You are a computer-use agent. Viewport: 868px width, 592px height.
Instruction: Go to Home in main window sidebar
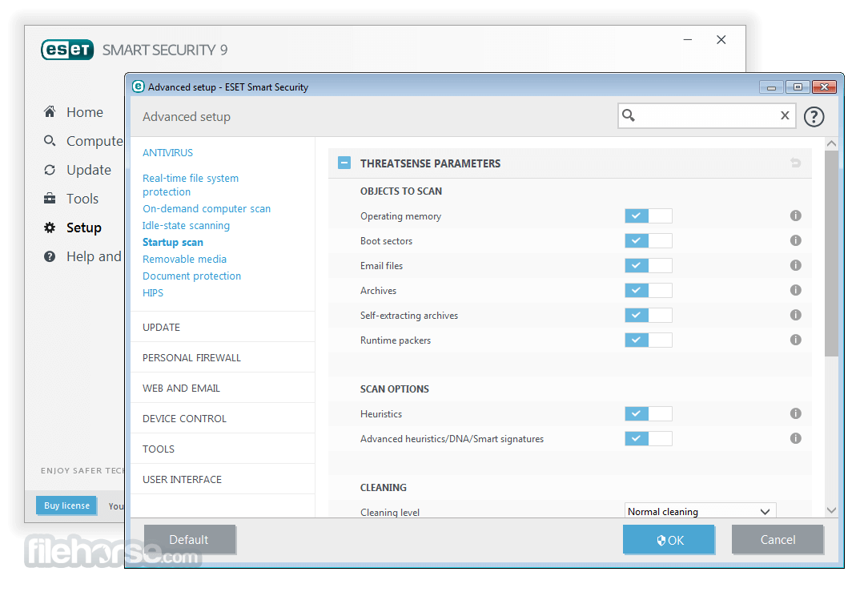[x=85, y=112]
